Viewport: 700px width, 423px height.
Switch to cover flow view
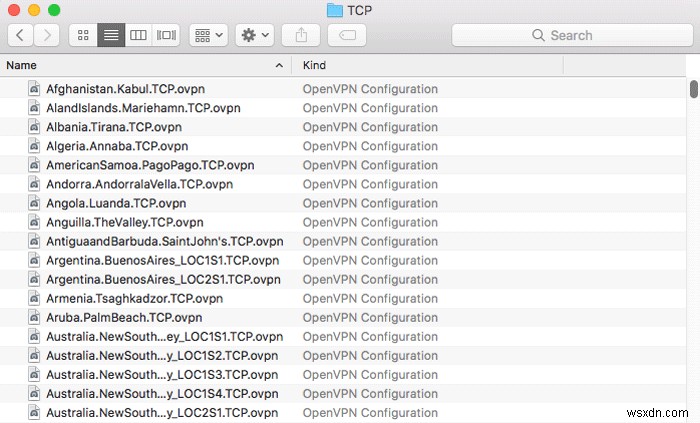[x=166, y=35]
